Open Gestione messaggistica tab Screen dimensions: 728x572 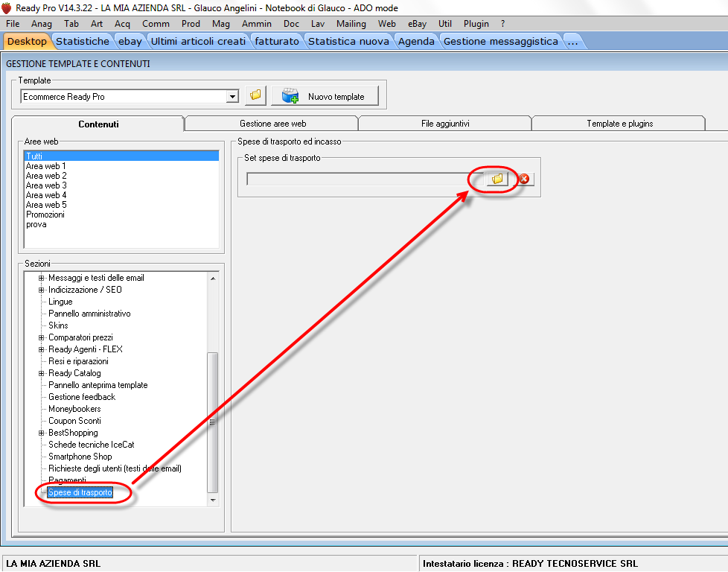click(x=500, y=42)
